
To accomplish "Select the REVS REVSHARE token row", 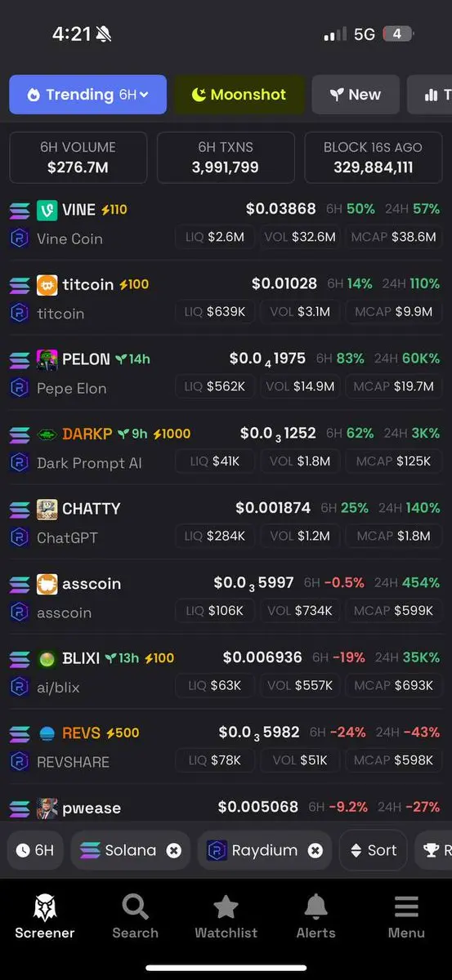I will click(x=226, y=746).
